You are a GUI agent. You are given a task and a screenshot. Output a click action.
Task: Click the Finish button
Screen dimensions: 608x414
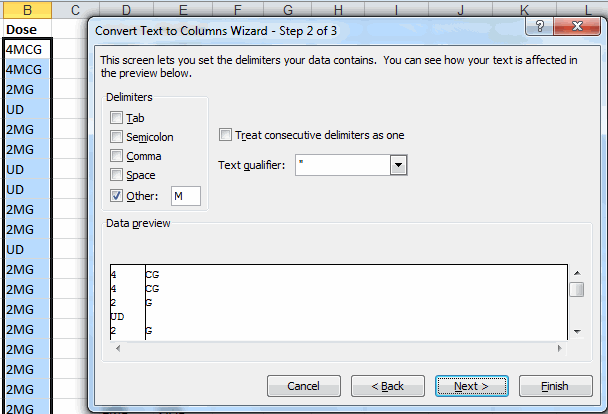pyautogui.click(x=554, y=386)
